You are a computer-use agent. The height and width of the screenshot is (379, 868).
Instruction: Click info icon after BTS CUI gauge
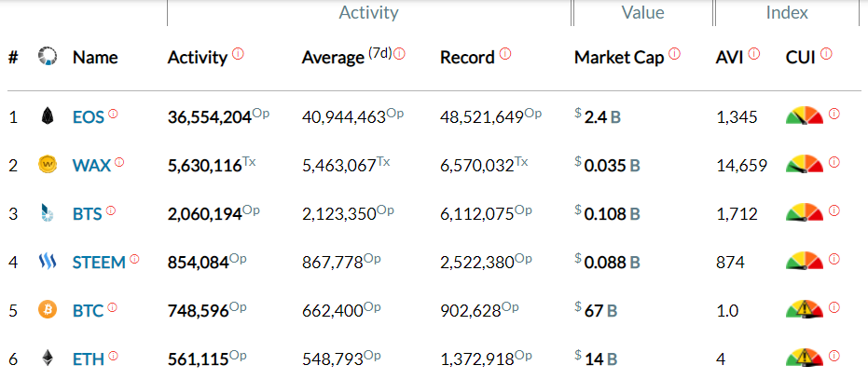point(834,210)
